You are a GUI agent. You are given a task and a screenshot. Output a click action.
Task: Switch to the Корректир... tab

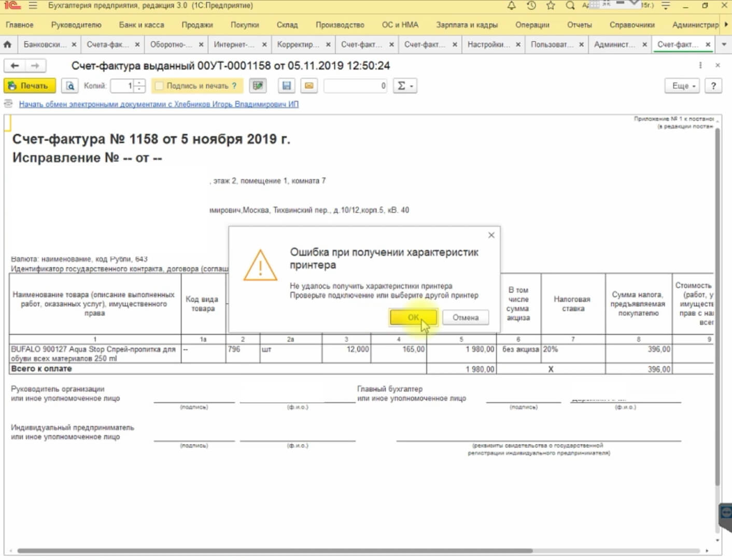coord(298,45)
